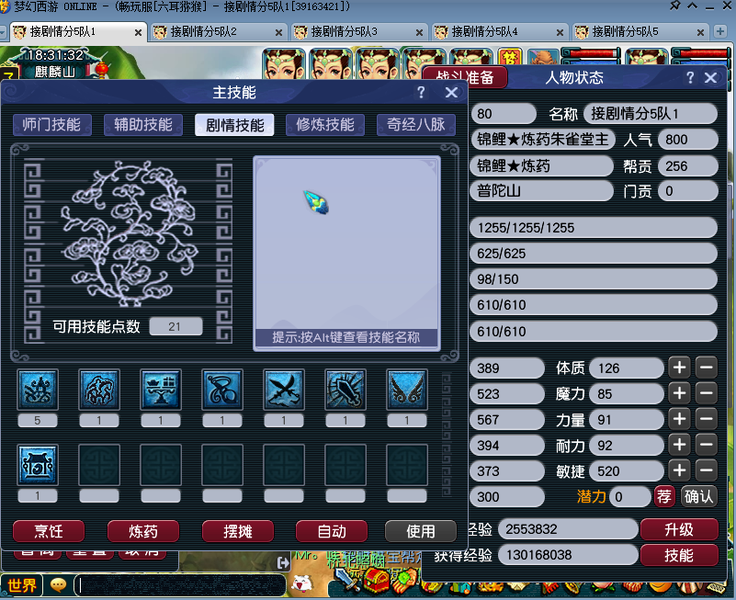Click the 升级 button
The height and width of the screenshot is (600, 736).
click(679, 530)
